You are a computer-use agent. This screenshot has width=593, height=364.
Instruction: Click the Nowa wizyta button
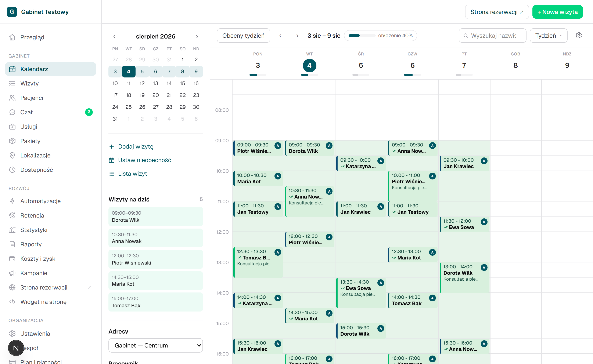click(557, 12)
